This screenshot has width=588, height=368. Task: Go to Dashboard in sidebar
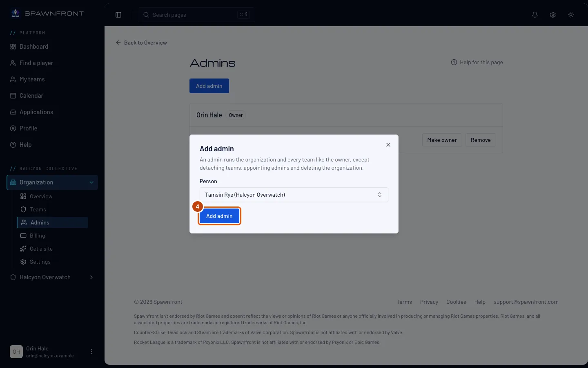point(52,47)
